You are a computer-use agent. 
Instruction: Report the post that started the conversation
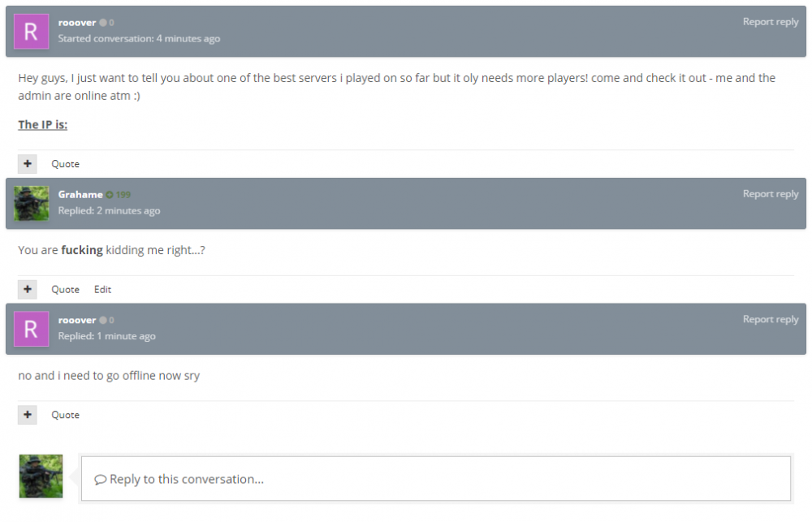[x=770, y=22]
